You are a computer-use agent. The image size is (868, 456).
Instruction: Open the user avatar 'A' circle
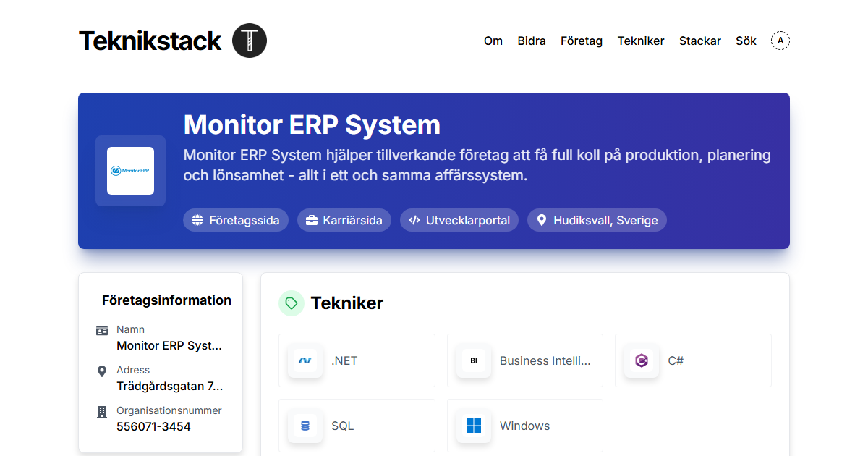tap(780, 41)
